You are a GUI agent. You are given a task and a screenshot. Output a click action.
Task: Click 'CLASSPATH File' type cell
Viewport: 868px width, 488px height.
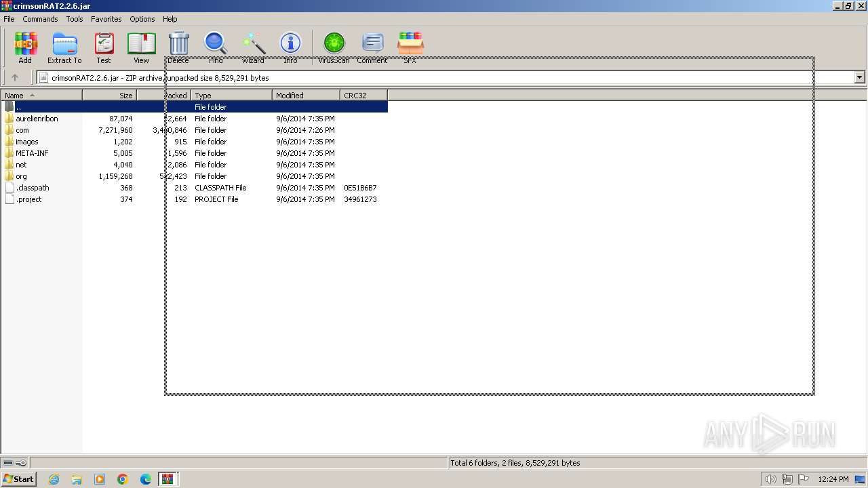[220, 188]
